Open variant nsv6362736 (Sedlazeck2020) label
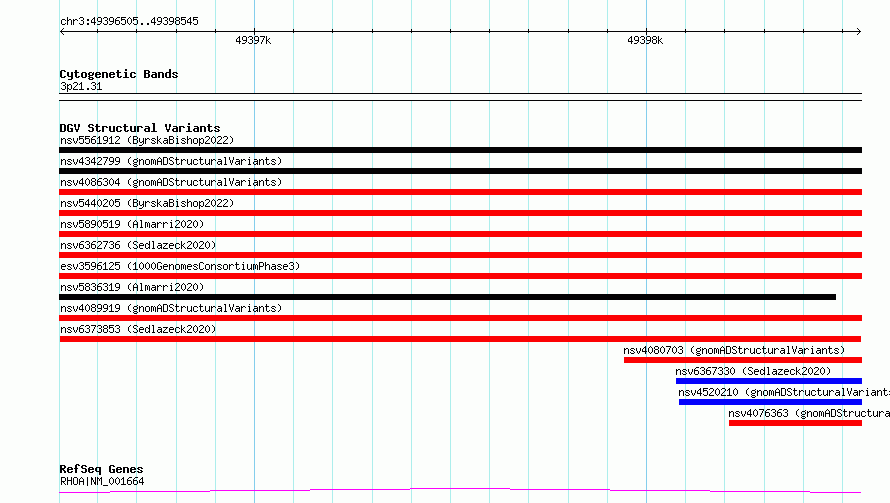The image size is (890, 503). pyautogui.click(x=138, y=245)
